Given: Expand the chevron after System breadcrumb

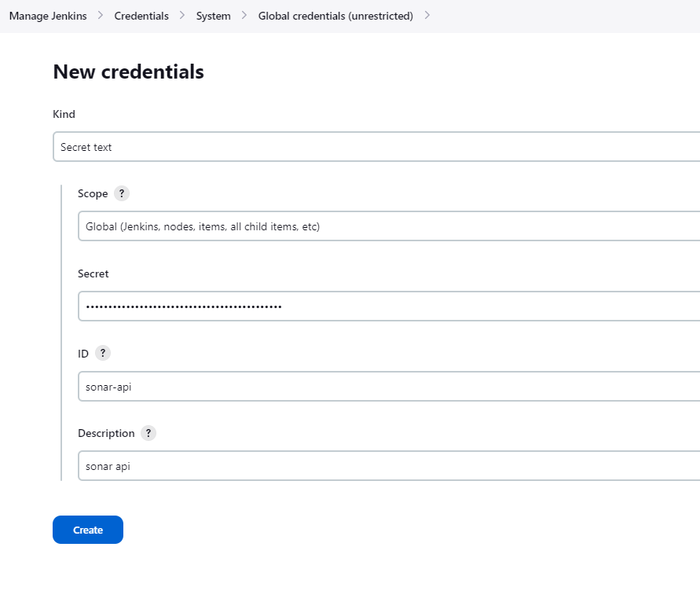Looking at the screenshot, I should [x=244, y=15].
